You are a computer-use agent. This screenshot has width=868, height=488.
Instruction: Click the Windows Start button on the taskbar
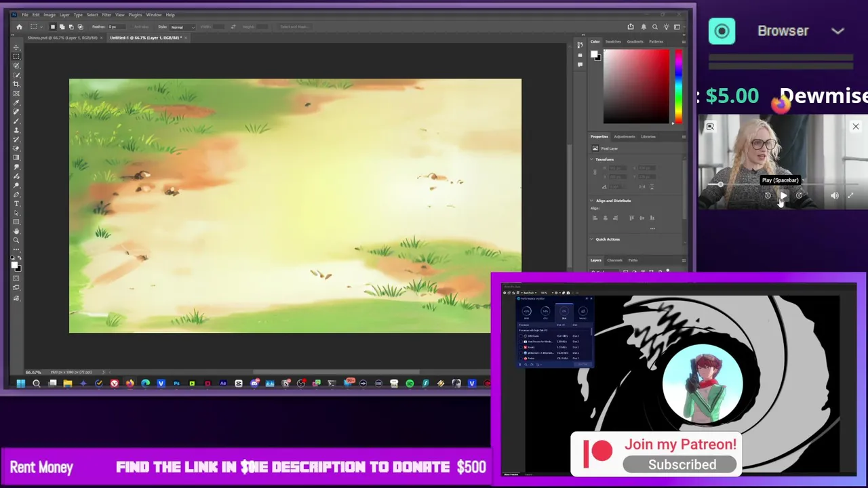21,383
